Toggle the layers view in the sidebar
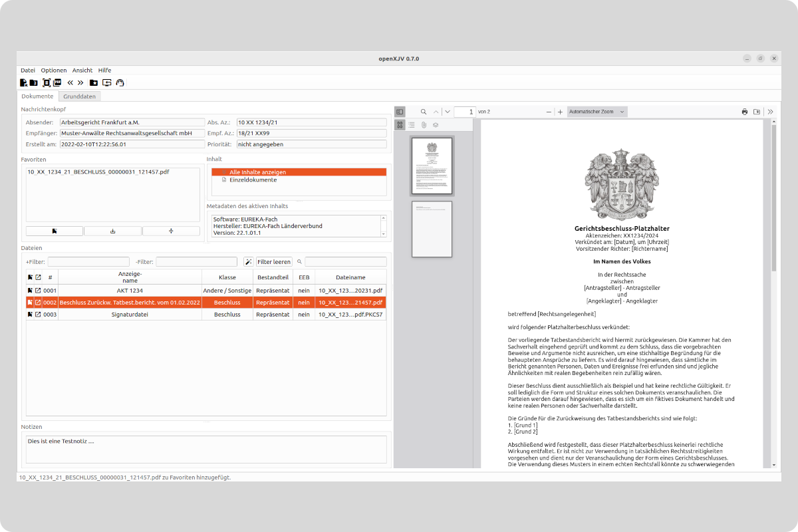Screen dimensions: 798x532 [436, 124]
